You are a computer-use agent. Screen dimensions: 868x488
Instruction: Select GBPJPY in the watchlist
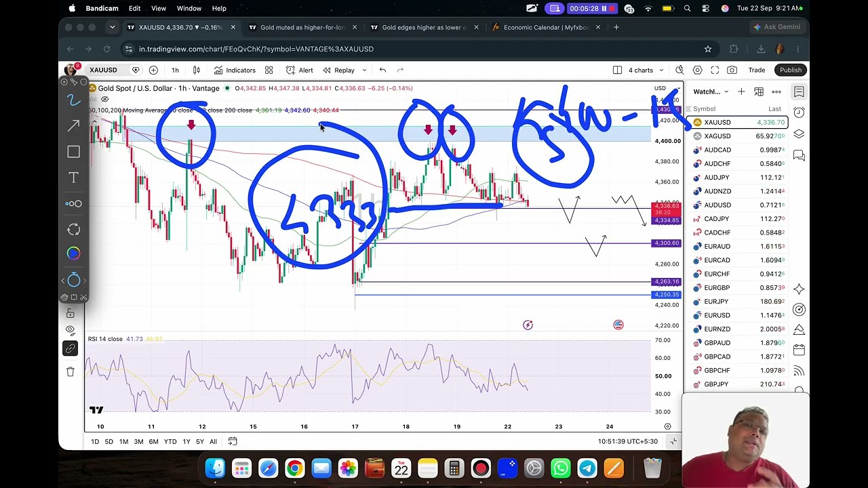point(738,384)
